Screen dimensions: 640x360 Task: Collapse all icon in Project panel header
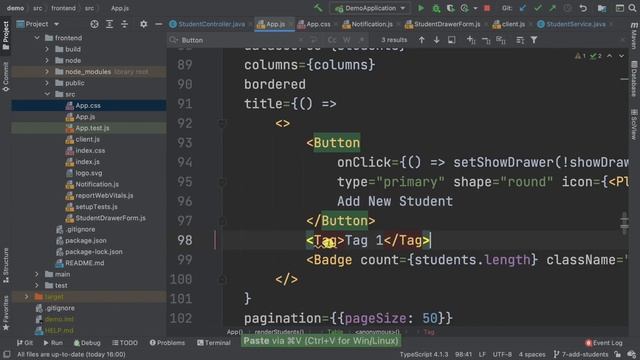pos(124,24)
